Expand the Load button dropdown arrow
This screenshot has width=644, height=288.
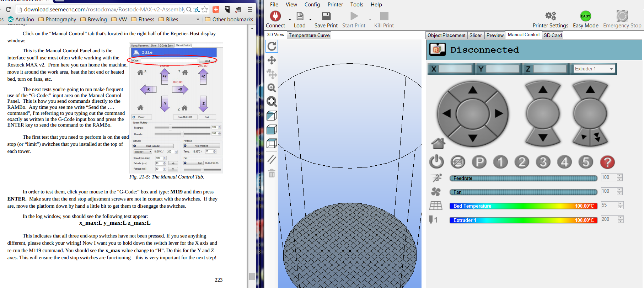pos(310,20)
